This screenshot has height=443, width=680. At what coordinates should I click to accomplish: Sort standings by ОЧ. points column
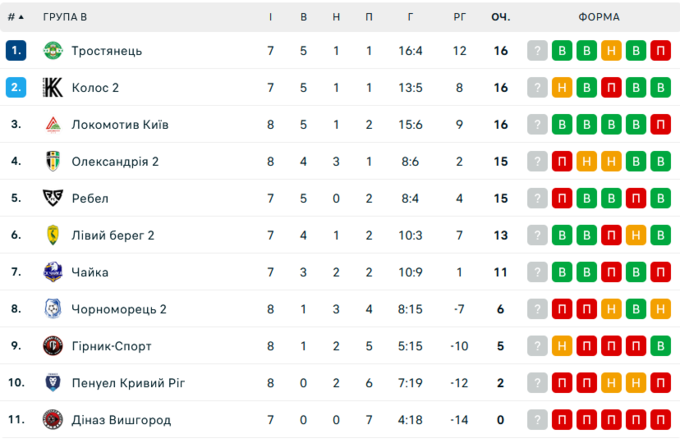(500, 17)
